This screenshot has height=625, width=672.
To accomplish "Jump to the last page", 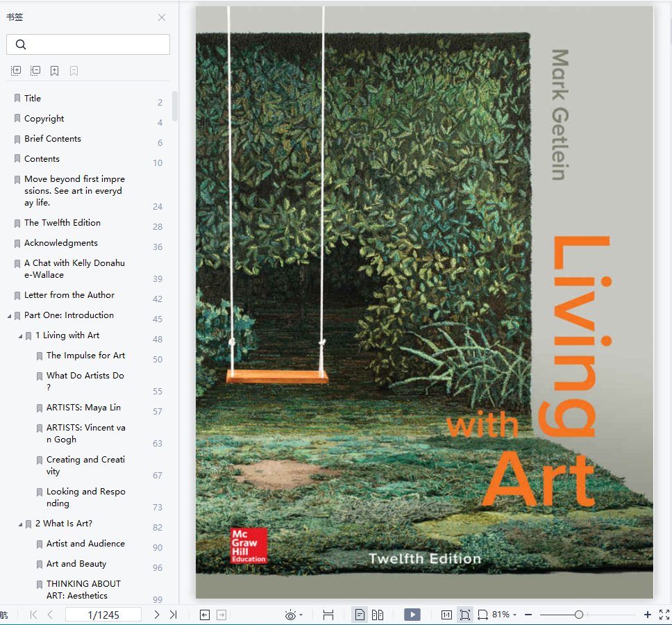I will pos(173,615).
